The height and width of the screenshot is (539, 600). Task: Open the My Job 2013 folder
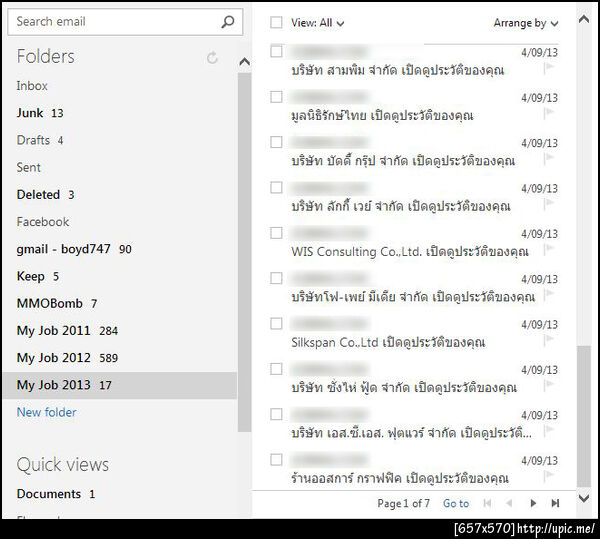(119, 385)
